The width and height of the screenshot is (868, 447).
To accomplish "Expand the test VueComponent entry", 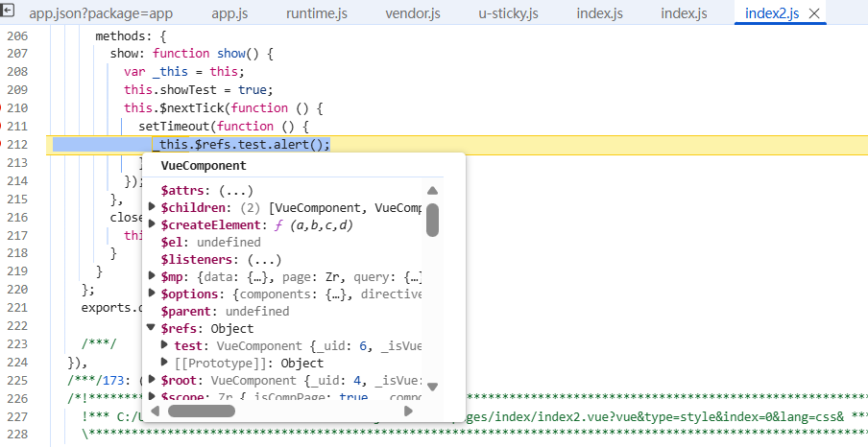I will coord(166,346).
